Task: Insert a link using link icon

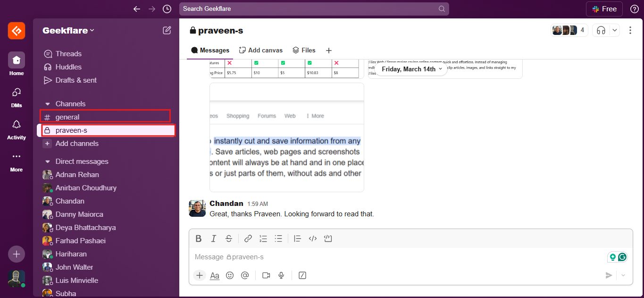Action: (248, 238)
